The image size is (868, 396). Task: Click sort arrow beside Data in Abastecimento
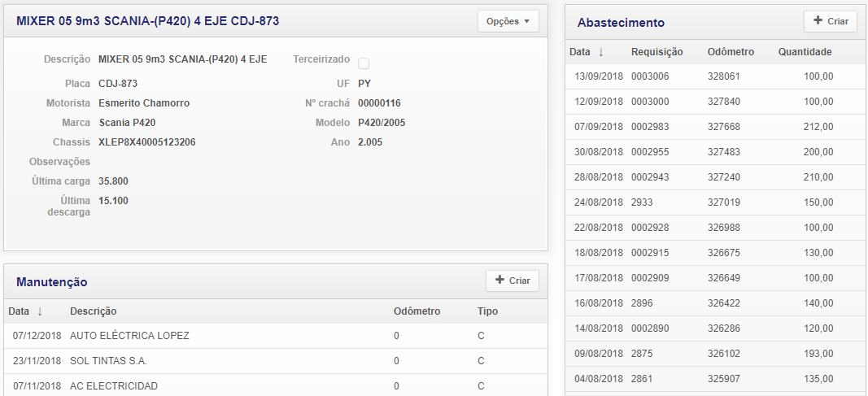[x=600, y=52]
